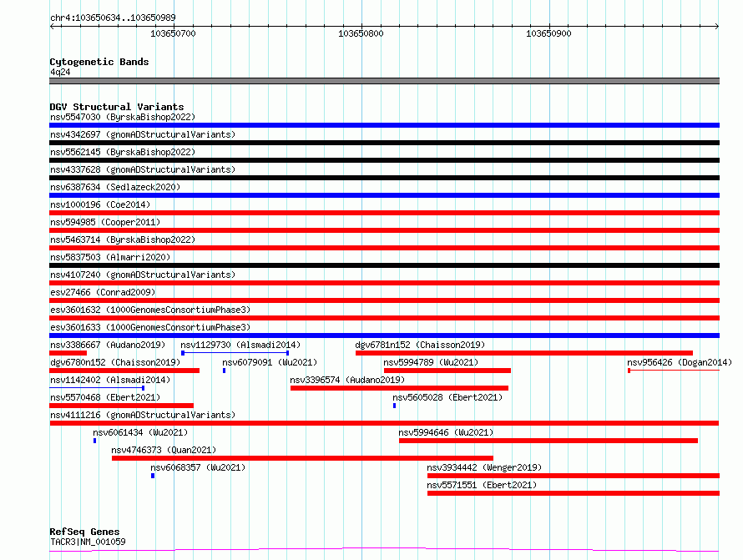The width and height of the screenshot is (743, 560).
Task: Click the nsv4107240 gnomAD variant label
Action: pyautogui.click(x=143, y=275)
